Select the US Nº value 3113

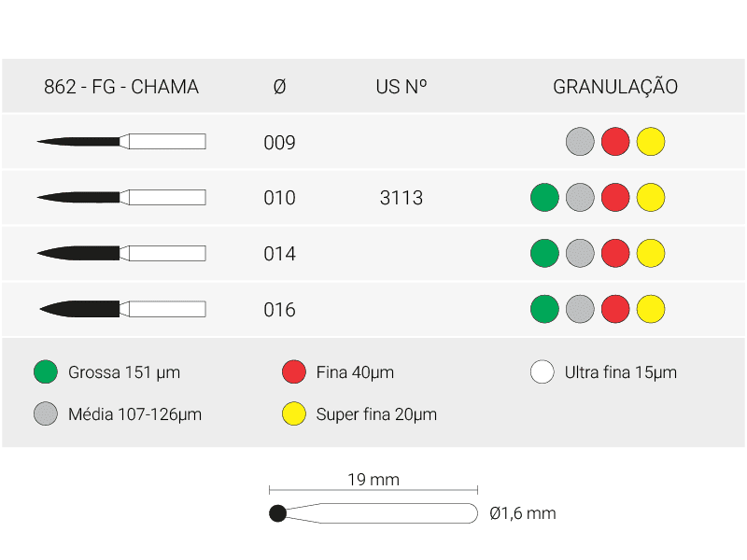(x=402, y=198)
